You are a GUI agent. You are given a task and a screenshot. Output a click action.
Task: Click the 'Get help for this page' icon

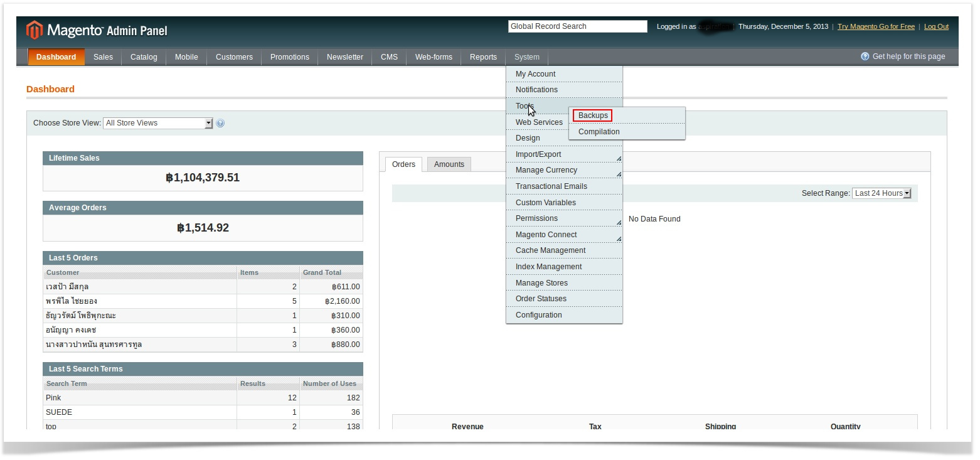tap(865, 56)
